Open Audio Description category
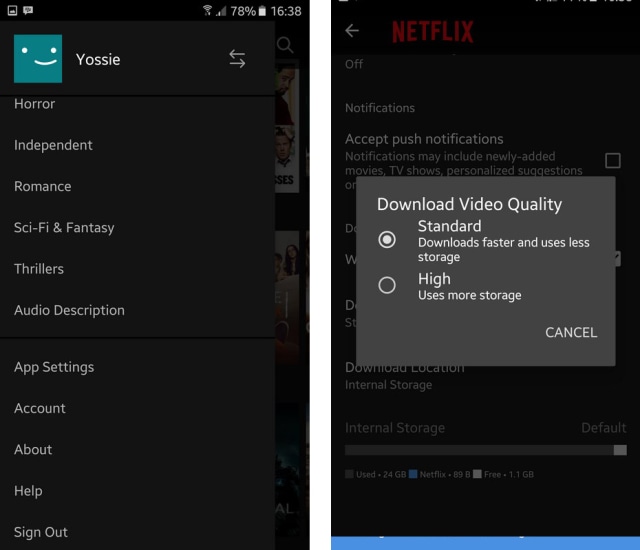 69,310
